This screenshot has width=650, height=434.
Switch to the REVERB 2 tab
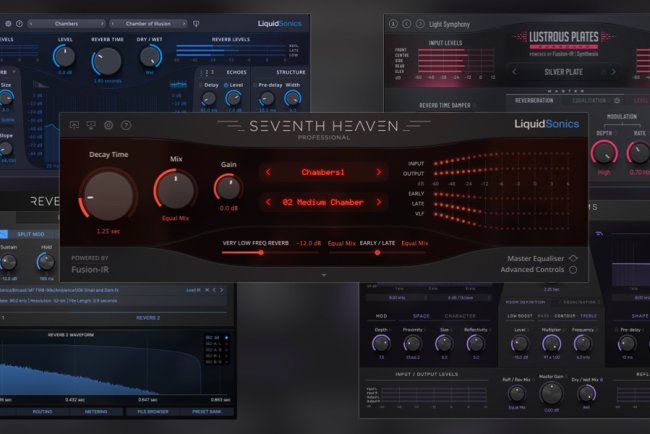click(148, 318)
